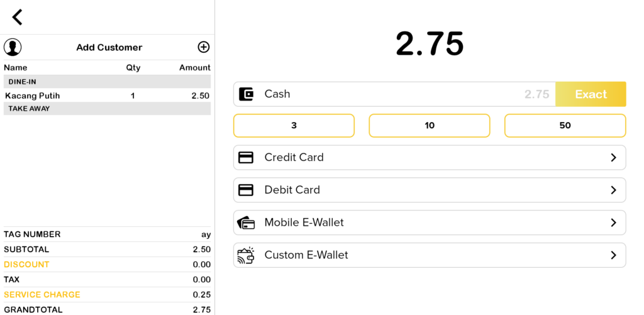
Task: Click the Cash wallet icon
Action: click(x=247, y=94)
